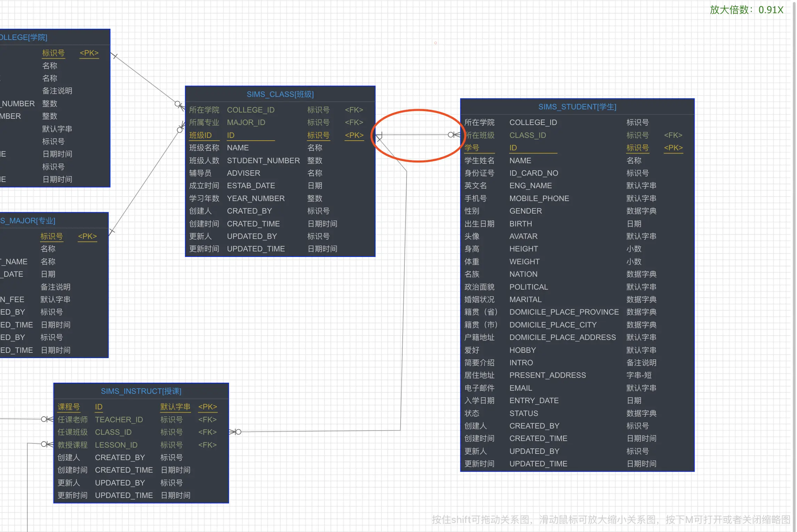The height and width of the screenshot is (532, 797).
Task: Select the STATUS field
Action: pos(524,413)
